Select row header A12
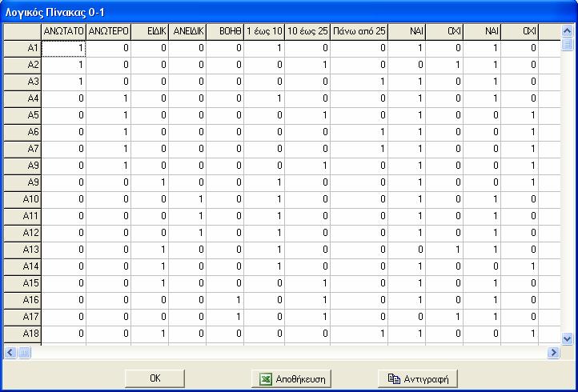 point(22,234)
